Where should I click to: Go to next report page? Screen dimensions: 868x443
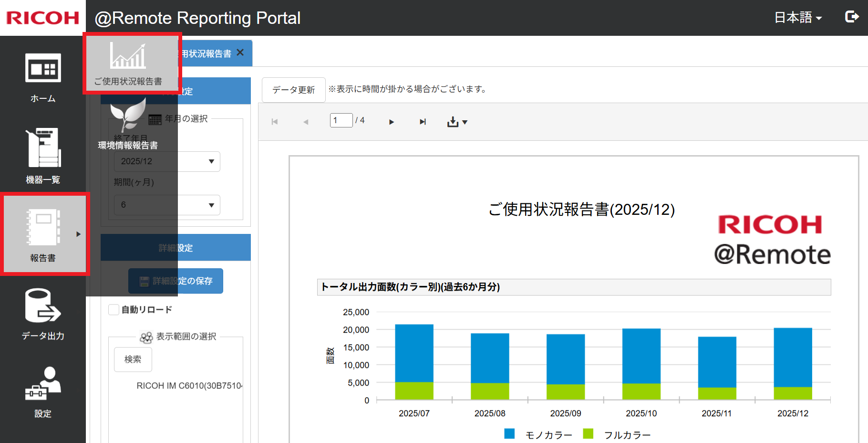coord(392,122)
